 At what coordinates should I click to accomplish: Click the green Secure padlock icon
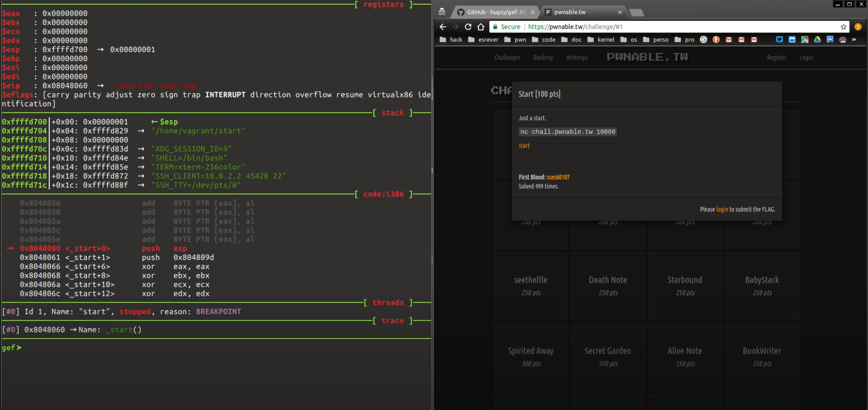[x=495, y=27]
